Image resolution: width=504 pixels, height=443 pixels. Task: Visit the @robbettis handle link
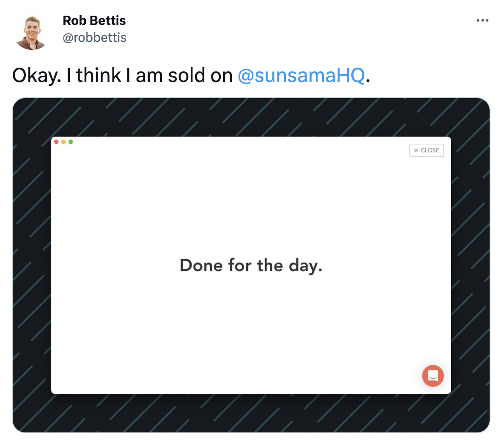click(95, 38)
